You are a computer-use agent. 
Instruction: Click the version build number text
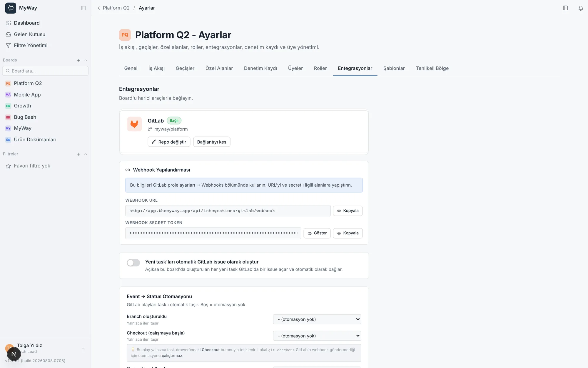pyautogui.click(x=35, y=361)
